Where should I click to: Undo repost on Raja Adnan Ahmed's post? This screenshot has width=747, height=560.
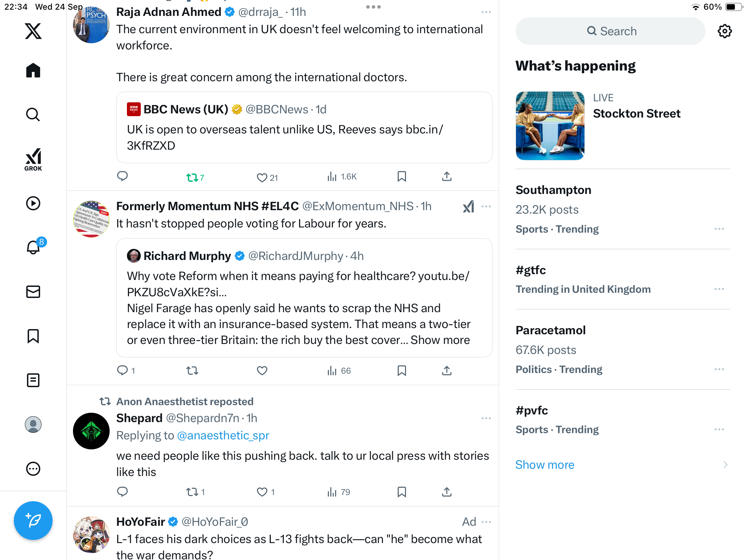(192, 177)
